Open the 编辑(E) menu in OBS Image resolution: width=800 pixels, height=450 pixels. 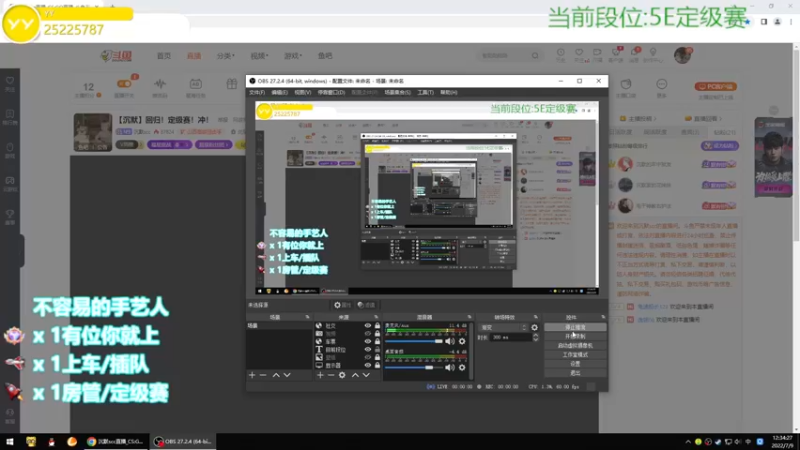280,92
